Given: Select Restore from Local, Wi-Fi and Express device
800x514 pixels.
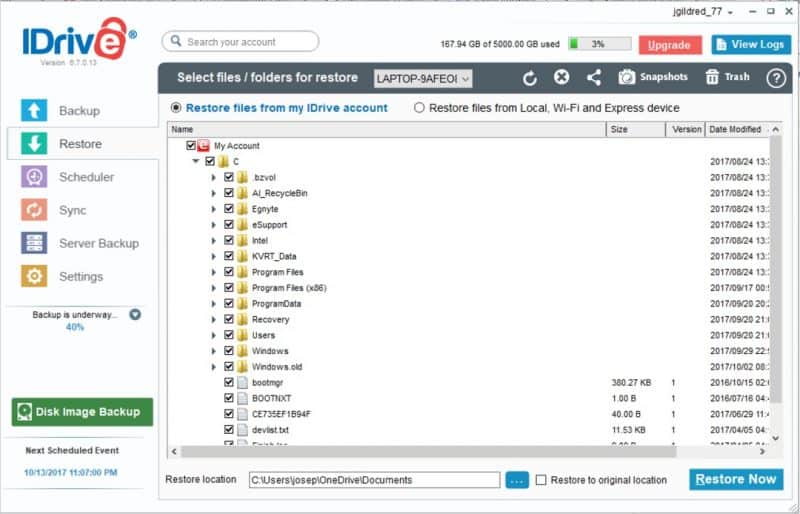Looking at the screenshot, I should point(419,108).
